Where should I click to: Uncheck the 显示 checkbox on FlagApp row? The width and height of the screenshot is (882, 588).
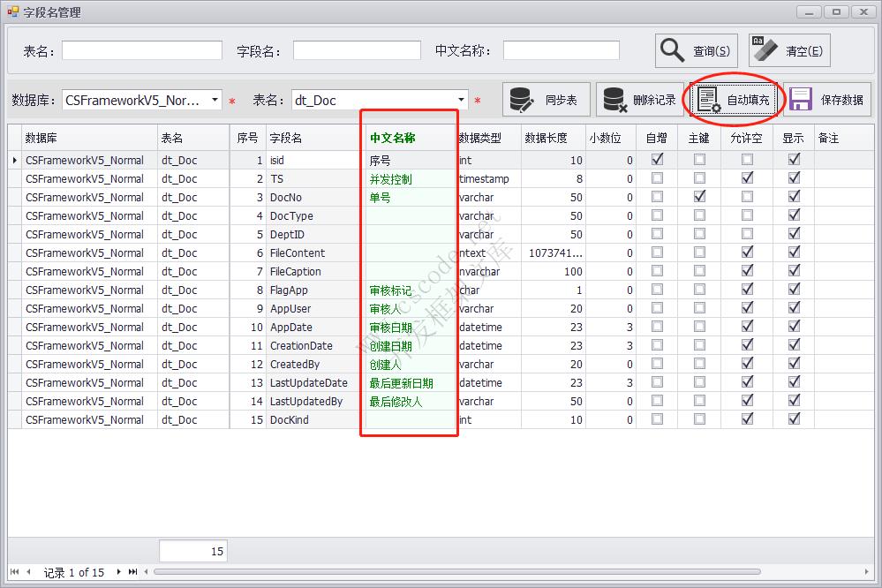[x=792, y=290]
